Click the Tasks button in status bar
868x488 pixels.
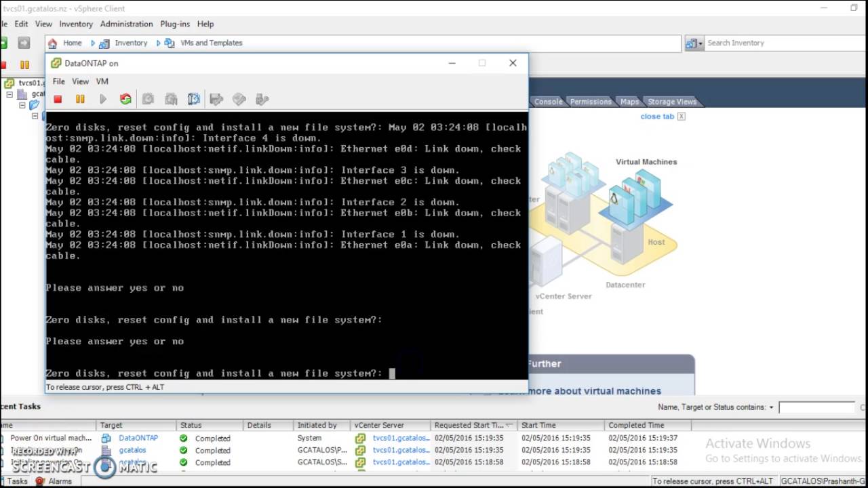(x=14, y=481)
